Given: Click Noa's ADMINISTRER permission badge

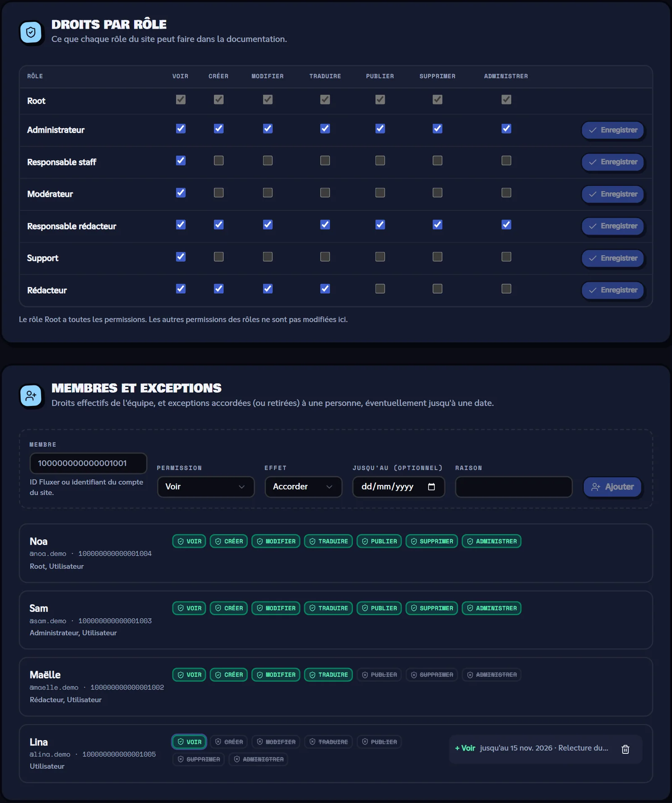Looking at the screenshot, I should [491, 541].
